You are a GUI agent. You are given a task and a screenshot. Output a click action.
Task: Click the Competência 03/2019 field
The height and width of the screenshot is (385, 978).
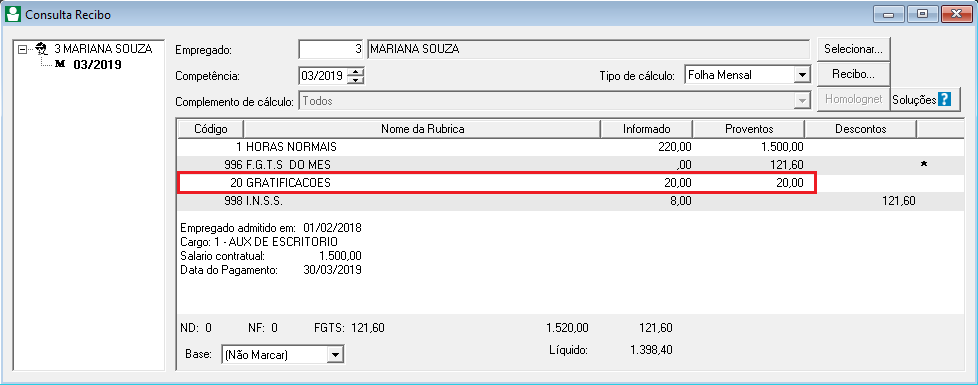pyautogui.click(x=322, y=76)
